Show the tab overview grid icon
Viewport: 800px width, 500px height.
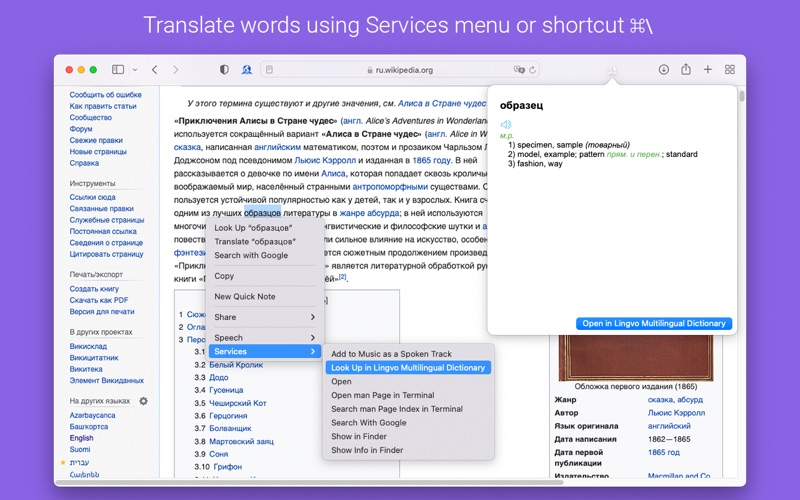[730, 69]
